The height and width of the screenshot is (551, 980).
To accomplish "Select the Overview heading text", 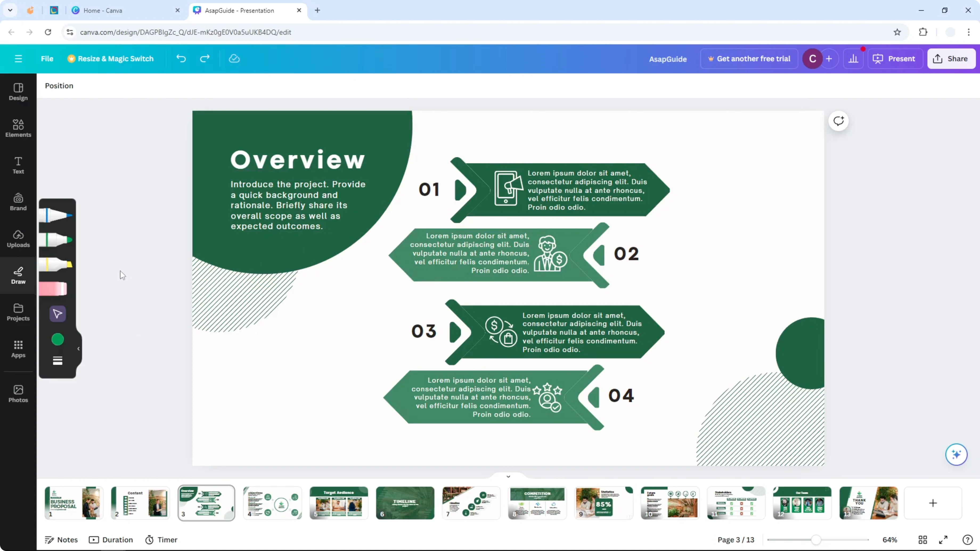I will [297, 159].
